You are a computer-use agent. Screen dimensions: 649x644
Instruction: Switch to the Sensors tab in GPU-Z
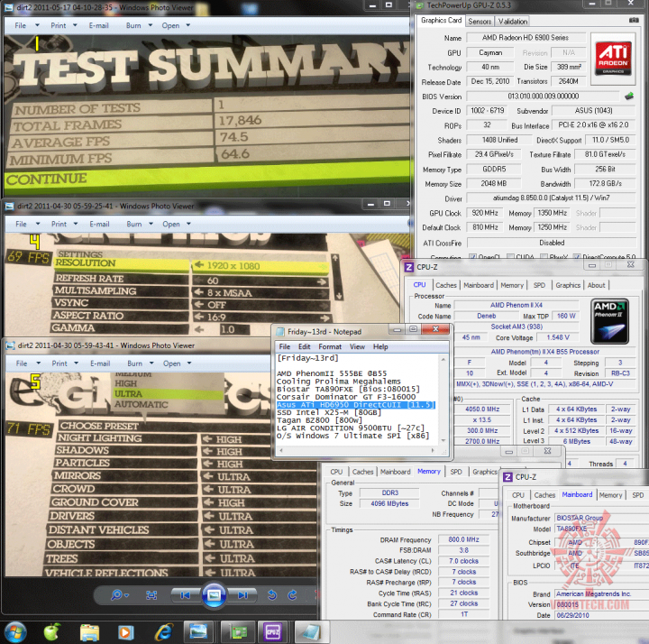click(x=480, y=21)
